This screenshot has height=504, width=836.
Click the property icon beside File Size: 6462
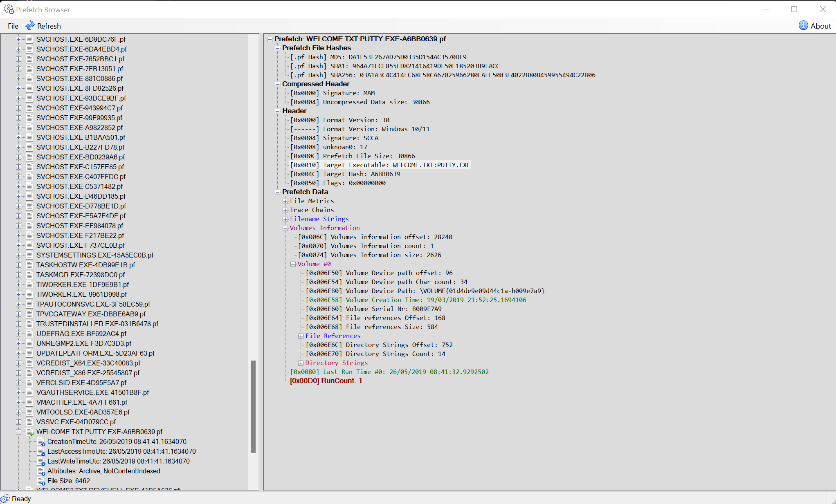(x=41, y=481)
